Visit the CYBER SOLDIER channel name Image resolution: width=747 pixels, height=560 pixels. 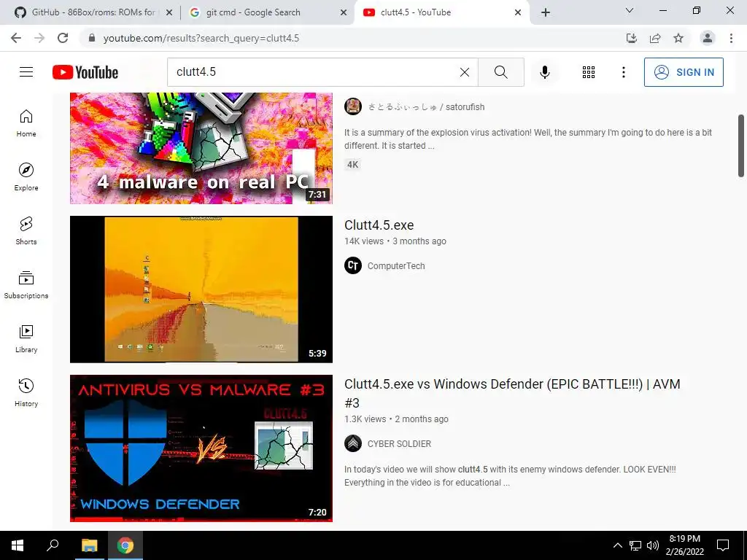[x=399, y=443]
